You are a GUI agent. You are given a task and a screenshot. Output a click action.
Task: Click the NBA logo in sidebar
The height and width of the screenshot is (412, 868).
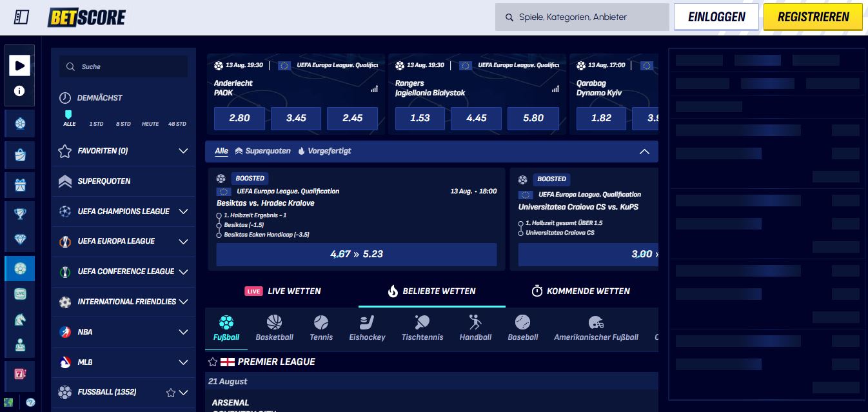64,332
